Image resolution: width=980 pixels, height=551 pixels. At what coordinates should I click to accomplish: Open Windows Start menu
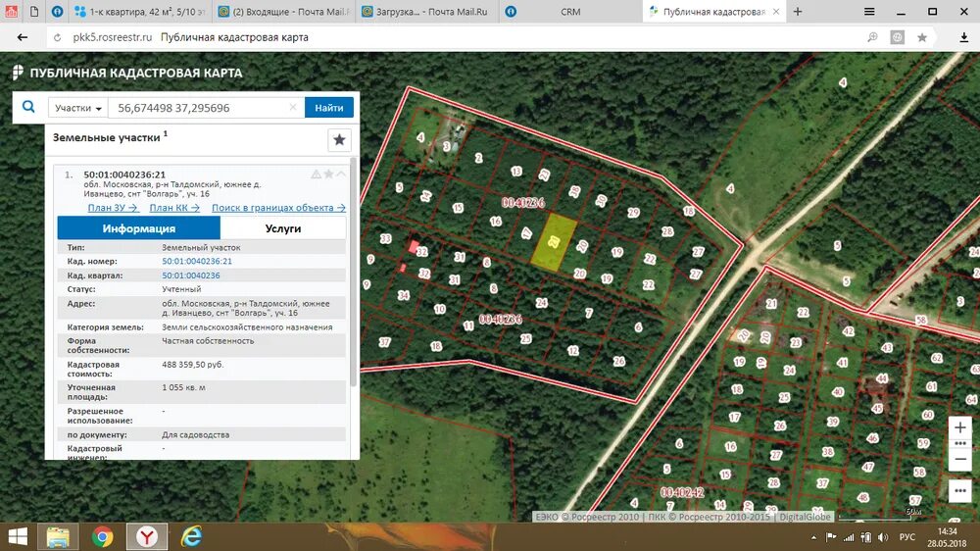(x=18, y=536)
